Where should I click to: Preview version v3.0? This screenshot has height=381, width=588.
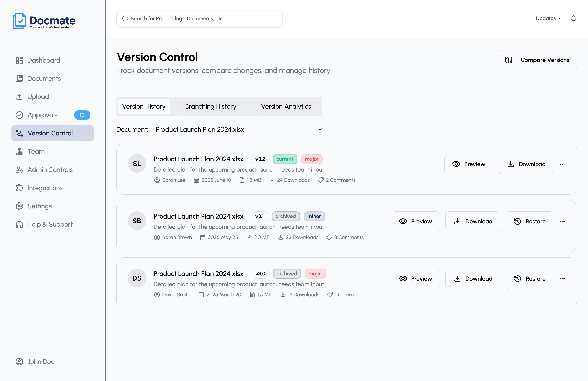point(415,279)
